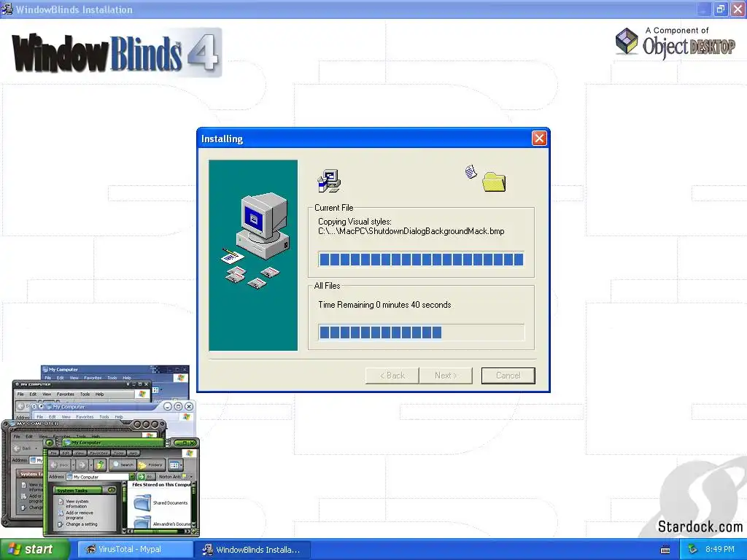Click the "A Component of" caption text

(x=676, y=31)
